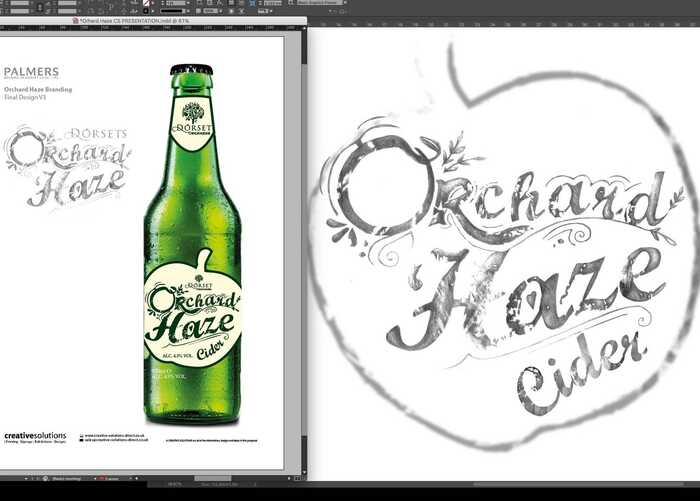Open the stroke color swatch in control bar
The height and width of the screenshot is (501, 700).
(x=146, y=11)
